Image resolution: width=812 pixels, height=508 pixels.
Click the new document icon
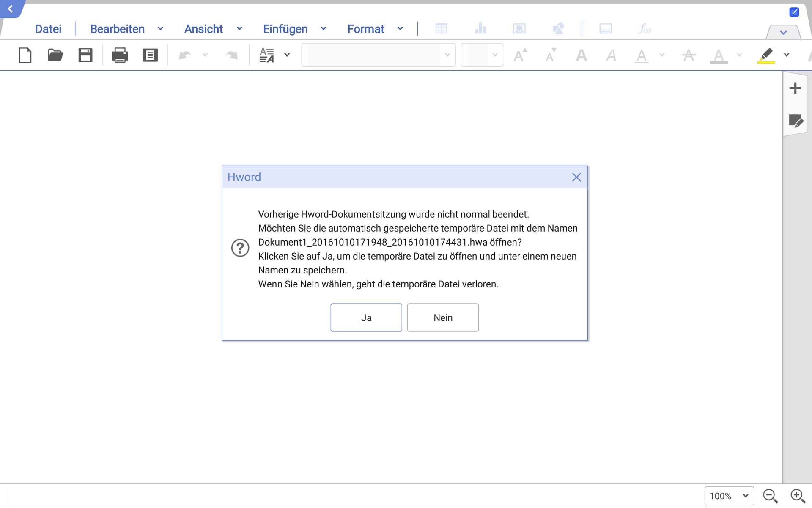(x=25, y=55)
